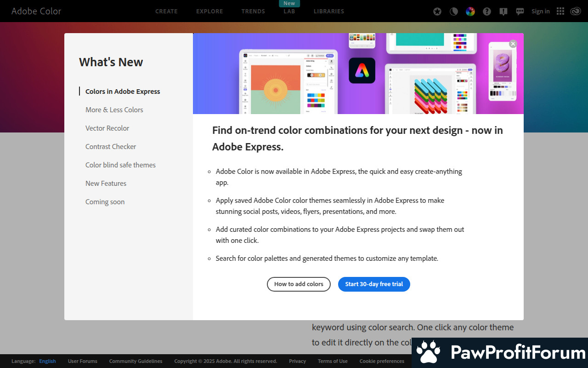Click the star What's New icon
Image resolution: width=588 pixels, height=368 pixels.
437,11
